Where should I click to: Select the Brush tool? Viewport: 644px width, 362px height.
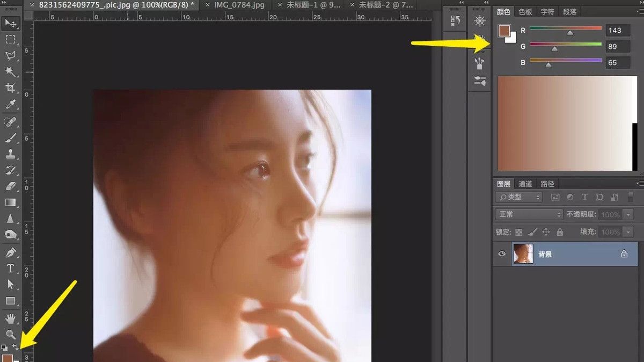click(11, 138)
